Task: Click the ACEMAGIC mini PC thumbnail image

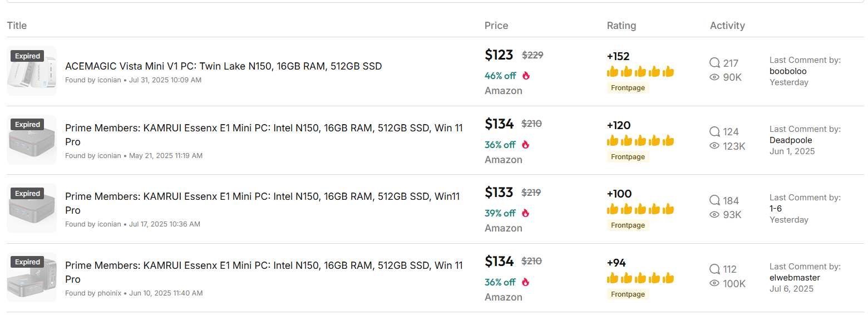Action: (x=32, y=71)
